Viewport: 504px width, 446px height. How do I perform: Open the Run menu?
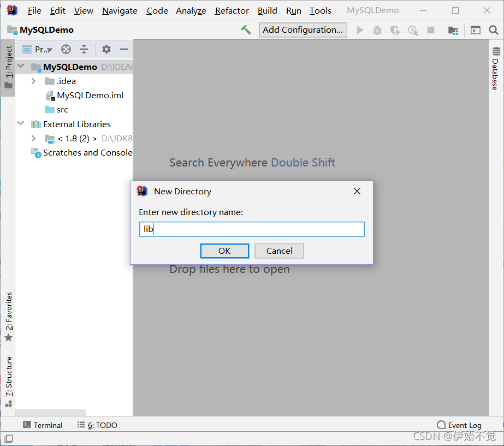[293, 10]
